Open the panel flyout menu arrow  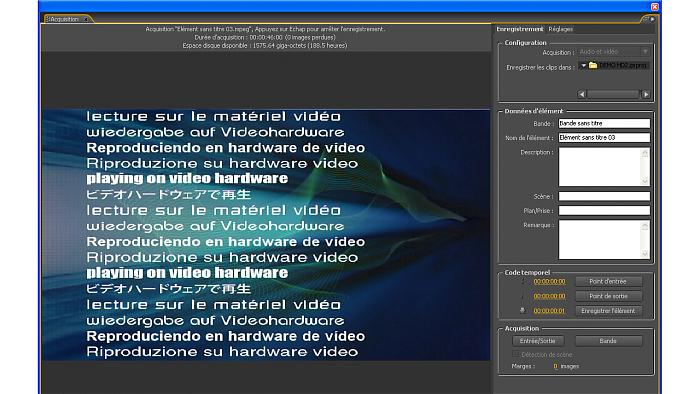(x=652, y=19)
